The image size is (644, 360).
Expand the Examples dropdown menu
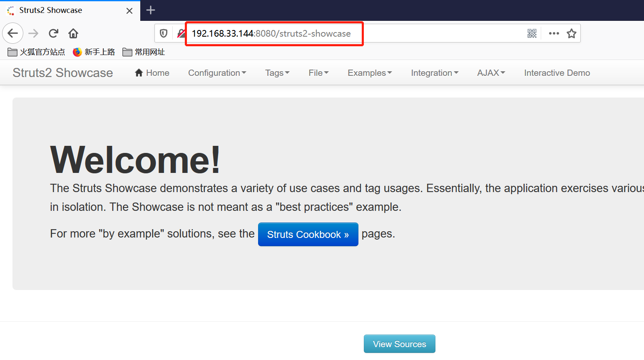[370, 73]
